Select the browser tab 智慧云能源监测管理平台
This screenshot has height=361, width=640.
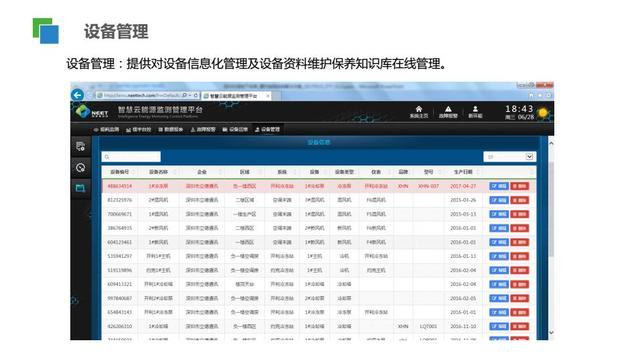236,96
